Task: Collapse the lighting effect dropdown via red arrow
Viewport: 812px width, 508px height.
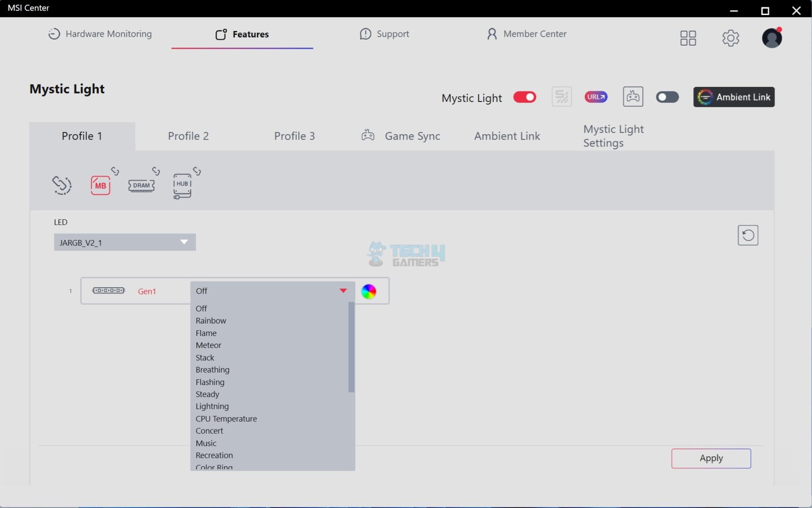Action: click(343, 291)
